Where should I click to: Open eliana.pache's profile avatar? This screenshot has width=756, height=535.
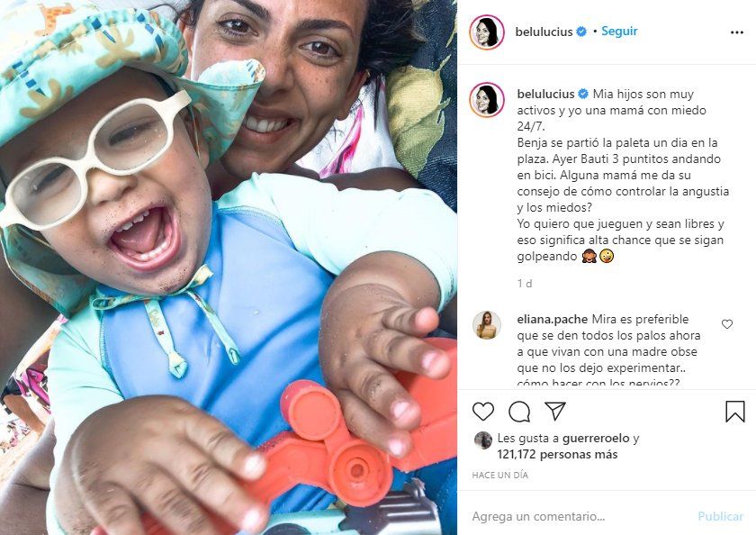[x=487, y=325]
